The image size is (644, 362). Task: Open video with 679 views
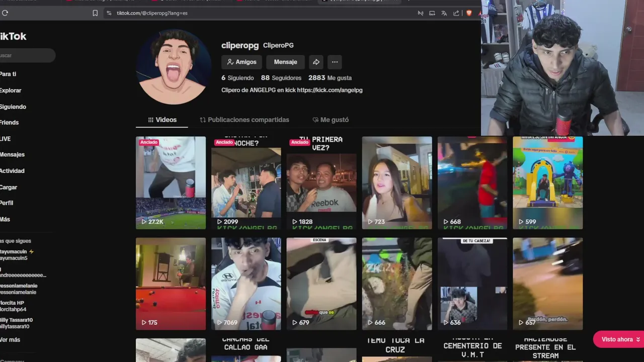(321, 284)
